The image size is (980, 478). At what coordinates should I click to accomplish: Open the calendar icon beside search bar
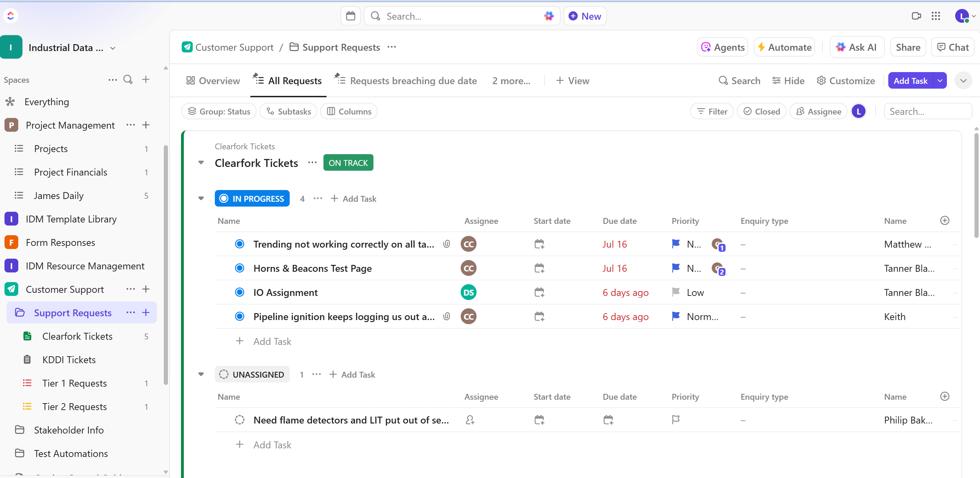350,16
